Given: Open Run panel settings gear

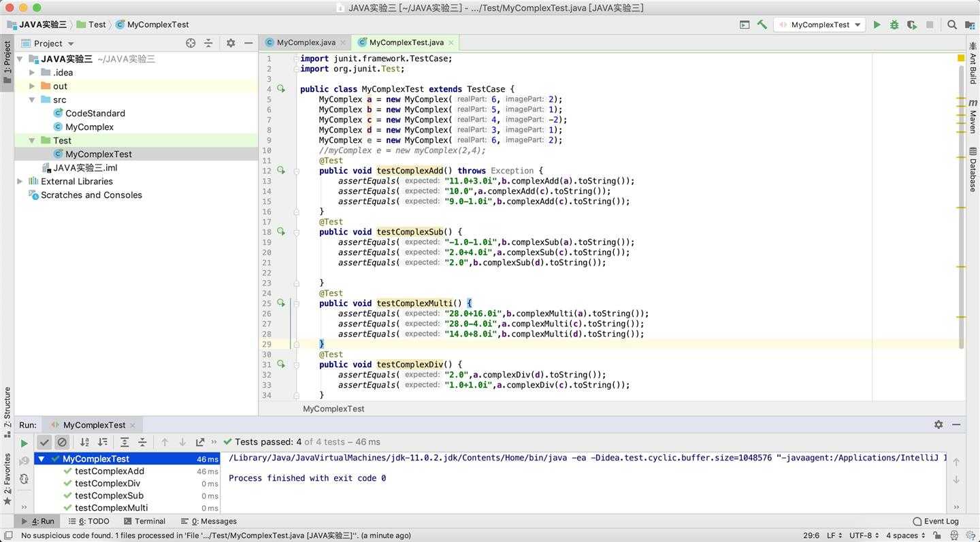Looking at the screenshot, I should (x=938, y=424).
